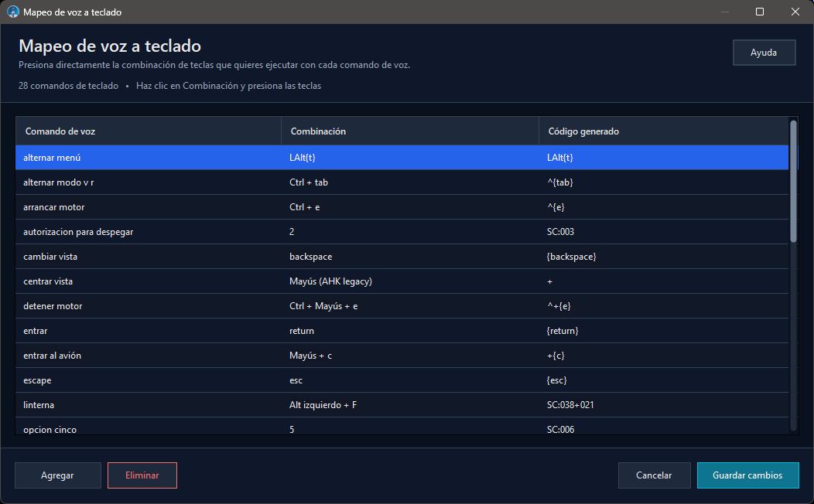Maximize the Mapeo de voz a teclado window

point(760,12)
